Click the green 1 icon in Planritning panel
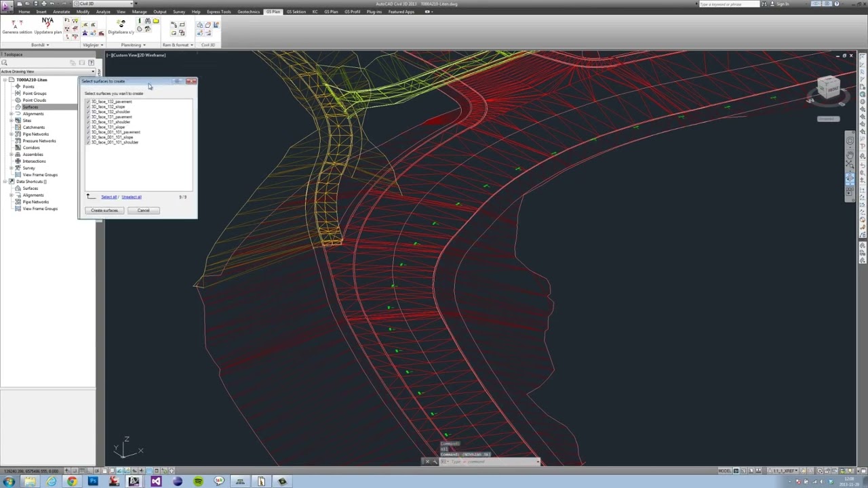 (139, 22)
